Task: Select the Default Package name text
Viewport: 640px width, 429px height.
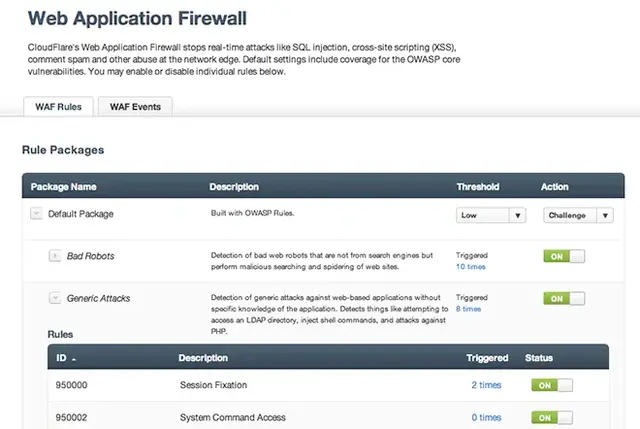Action: coord(81,214)
